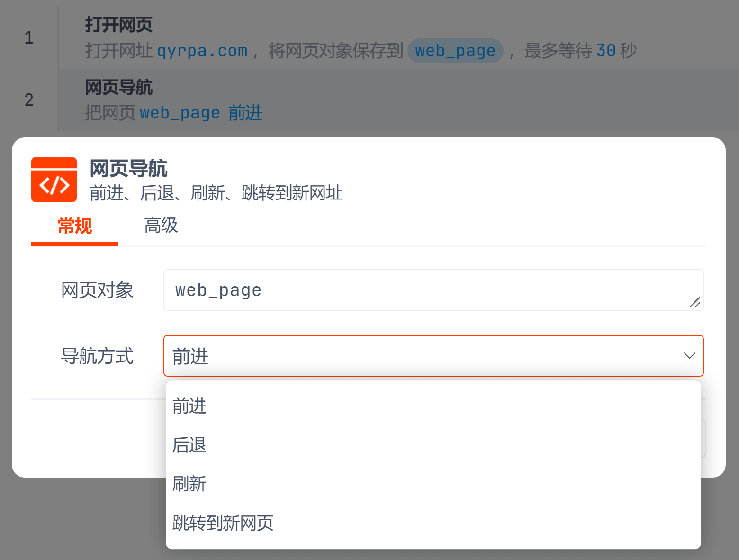Click line number 1 in the gutter

29,38
